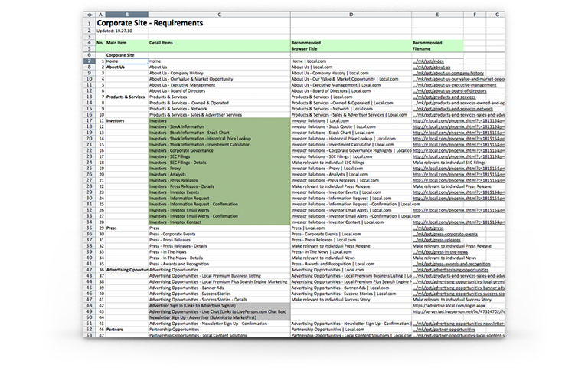Click the select-all corner of the sheet
The height and width of the screenshot is (368, 588).
coord(90,15)
